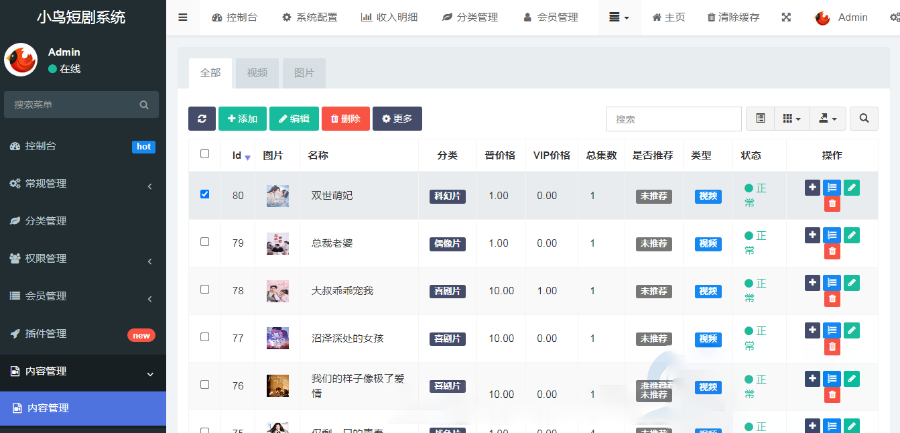Switch to the 视频 tab
This screenshot has width=900, height=433.
pos(257,73)
